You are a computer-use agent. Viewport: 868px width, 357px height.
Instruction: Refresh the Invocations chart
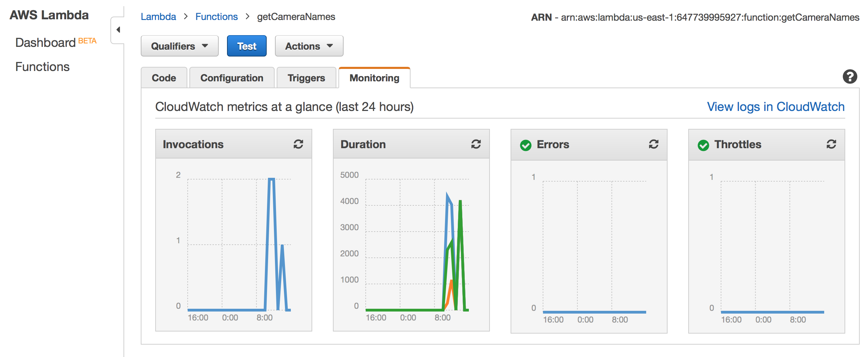298,144
